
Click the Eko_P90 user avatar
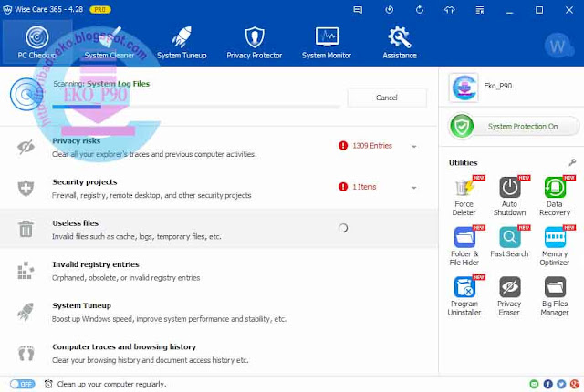click(x=464, y=88)
